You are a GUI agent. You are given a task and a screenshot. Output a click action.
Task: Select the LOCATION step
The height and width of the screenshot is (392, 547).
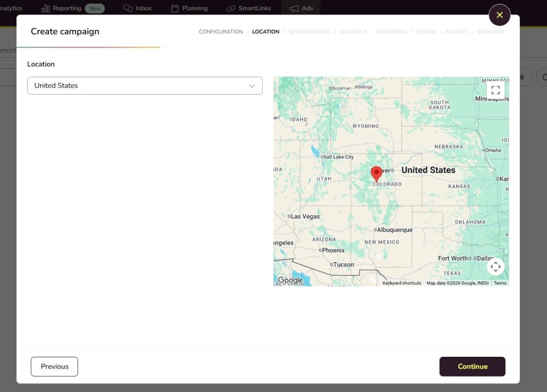pyautogui.click(x=265, y=32)
